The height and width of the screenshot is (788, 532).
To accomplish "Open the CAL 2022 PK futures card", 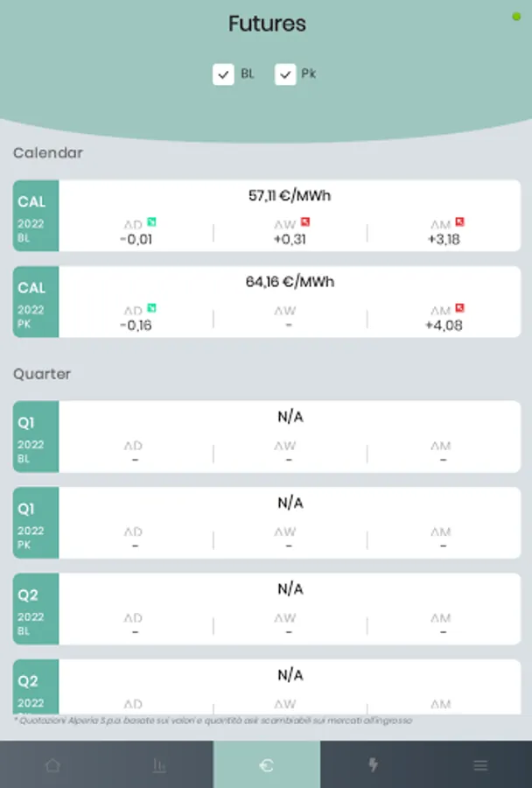I will pyautogui.click(x=36, y=302).
